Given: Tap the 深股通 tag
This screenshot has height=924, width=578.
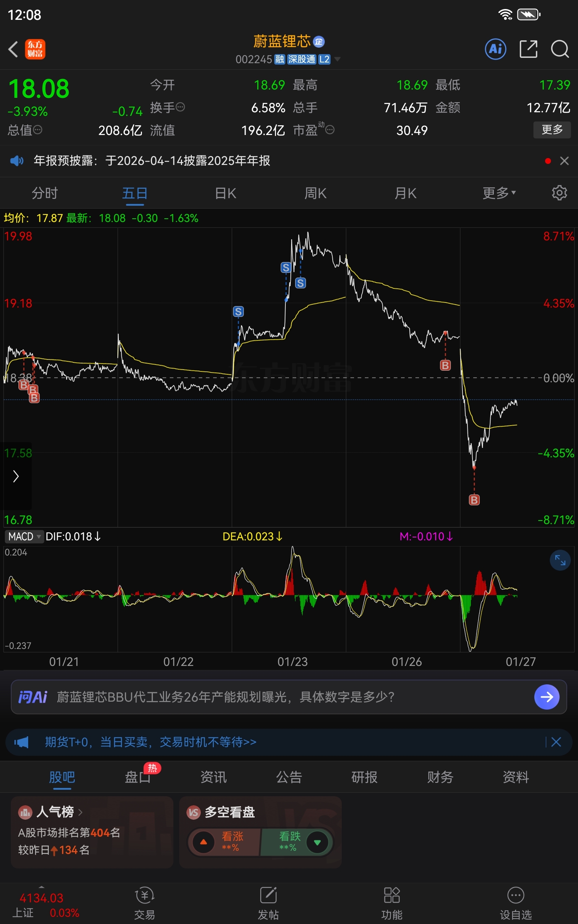Looking at the screenshot, I should point(302,59).
